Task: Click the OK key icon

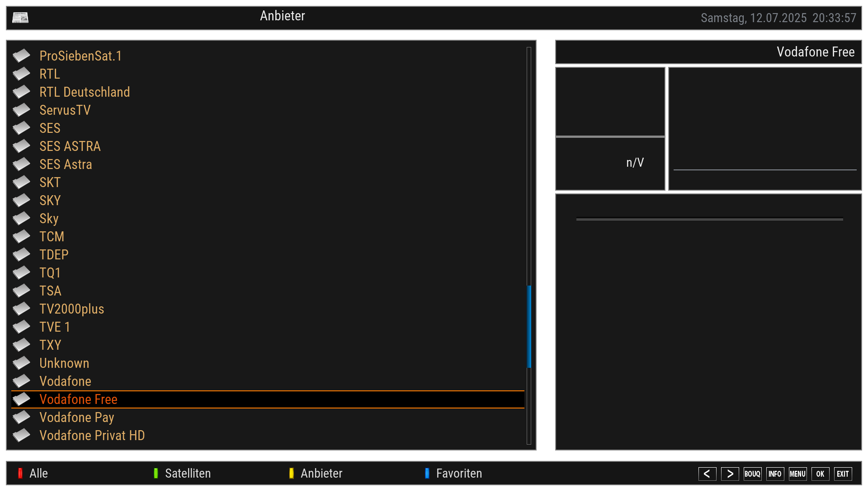Action: (820, 474)
